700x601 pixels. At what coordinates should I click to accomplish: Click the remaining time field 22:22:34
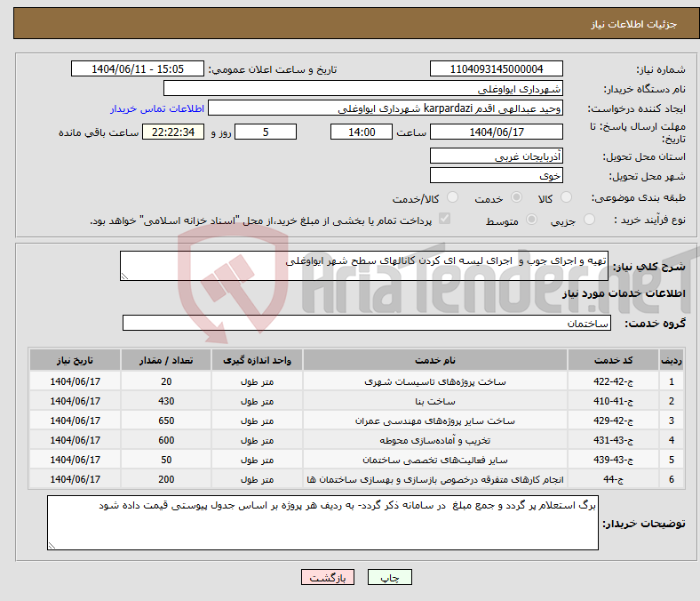click(173, 132)
